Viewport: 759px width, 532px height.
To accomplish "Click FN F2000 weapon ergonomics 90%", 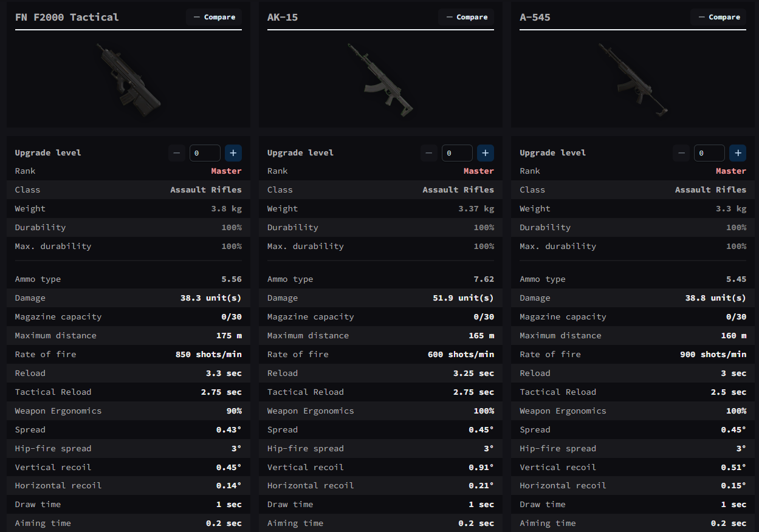I will 234,411.
